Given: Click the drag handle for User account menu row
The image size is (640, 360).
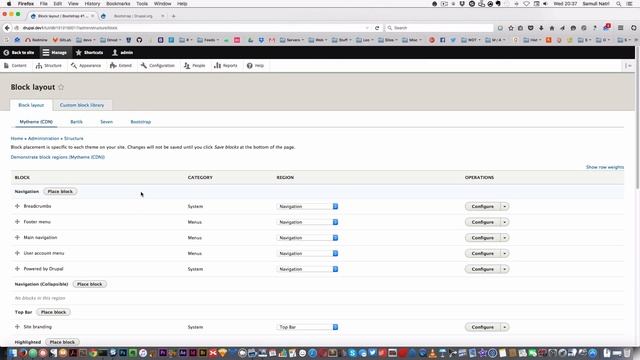Looking at the screenshot, I should tap(17, 253).
